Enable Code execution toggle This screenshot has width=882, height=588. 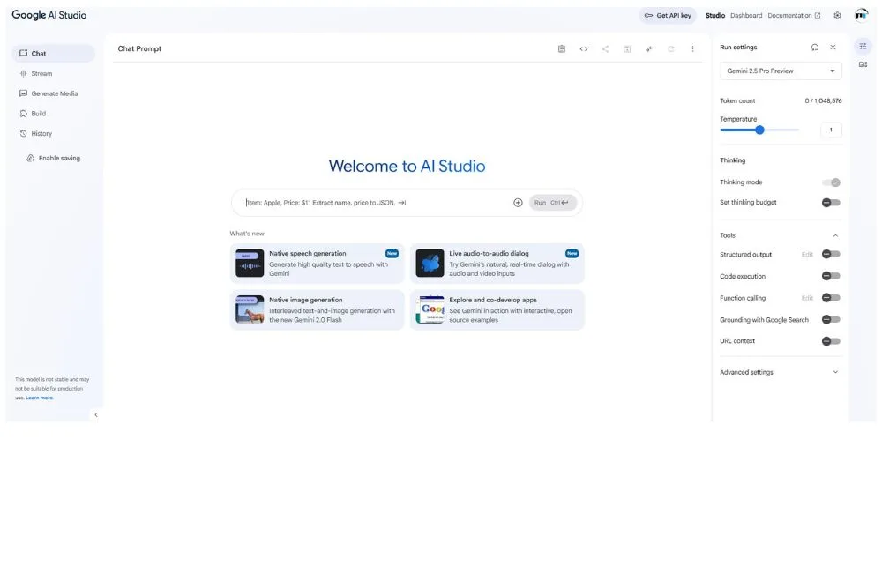tap(831, 276)
